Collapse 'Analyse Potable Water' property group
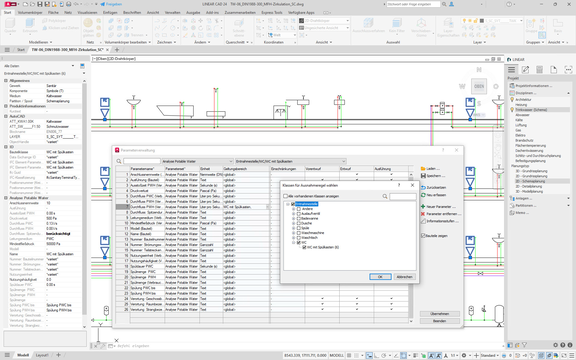This screenshot has height=360, width=576. [x=6, y=198]
